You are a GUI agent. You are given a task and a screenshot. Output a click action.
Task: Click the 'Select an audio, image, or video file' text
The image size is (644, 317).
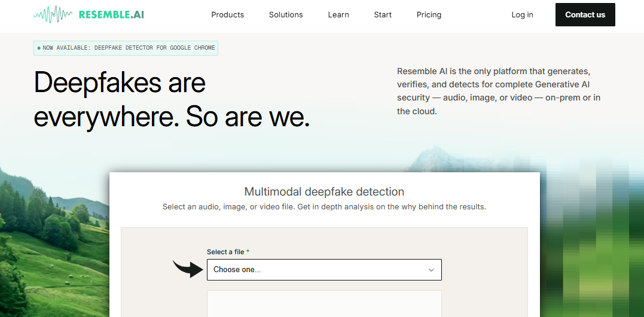coord(228,207)
